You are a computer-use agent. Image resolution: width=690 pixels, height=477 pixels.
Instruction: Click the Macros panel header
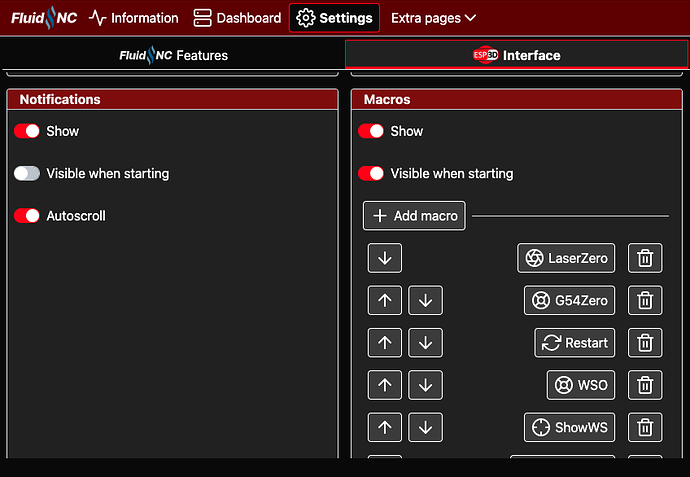tap(517, 99)
